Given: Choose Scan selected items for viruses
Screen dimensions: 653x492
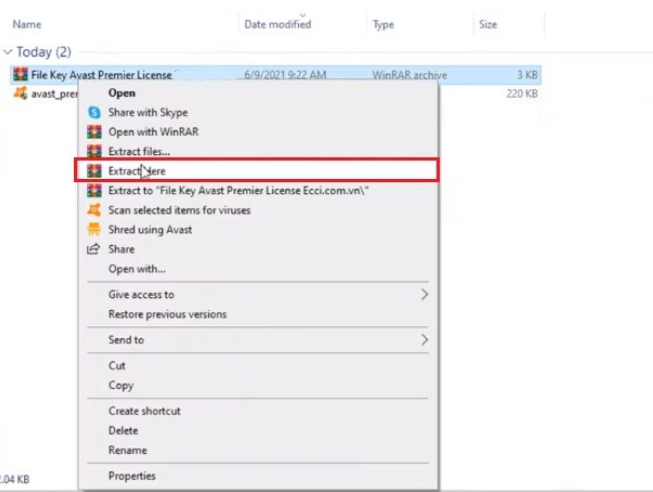Looking at the screenshot, I should [x=179, y=210].
